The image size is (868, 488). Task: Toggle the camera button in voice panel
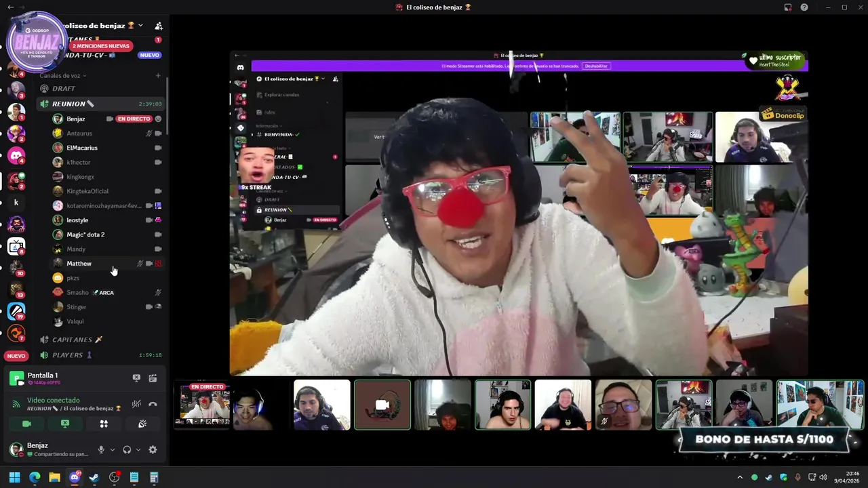click(x=26, y=424)
